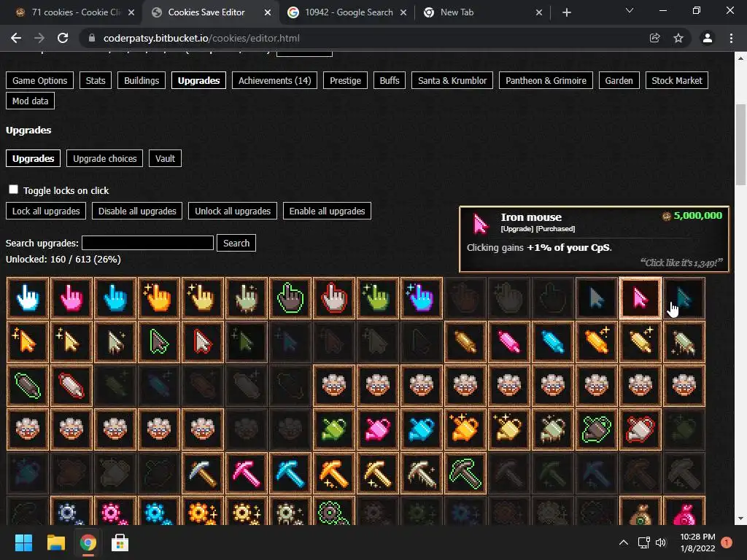Screen dimensions: 747x560
Task: Click the Search button
Action: (x=236, y=243)
